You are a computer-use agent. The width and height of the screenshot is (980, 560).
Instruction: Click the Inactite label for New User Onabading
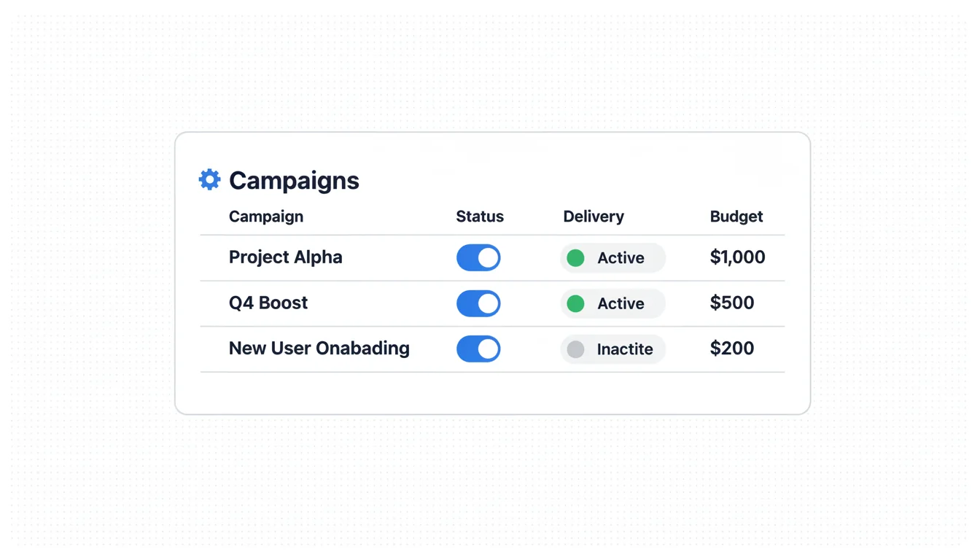pyautogui.click(x=625, y=349)
